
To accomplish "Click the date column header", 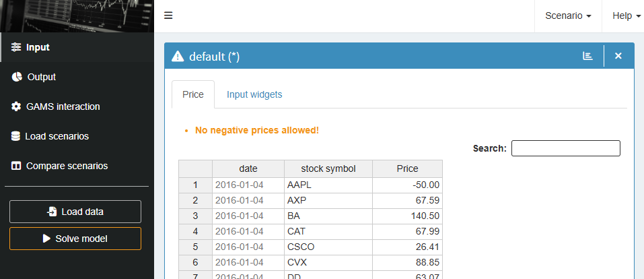I will pos(248,168).
